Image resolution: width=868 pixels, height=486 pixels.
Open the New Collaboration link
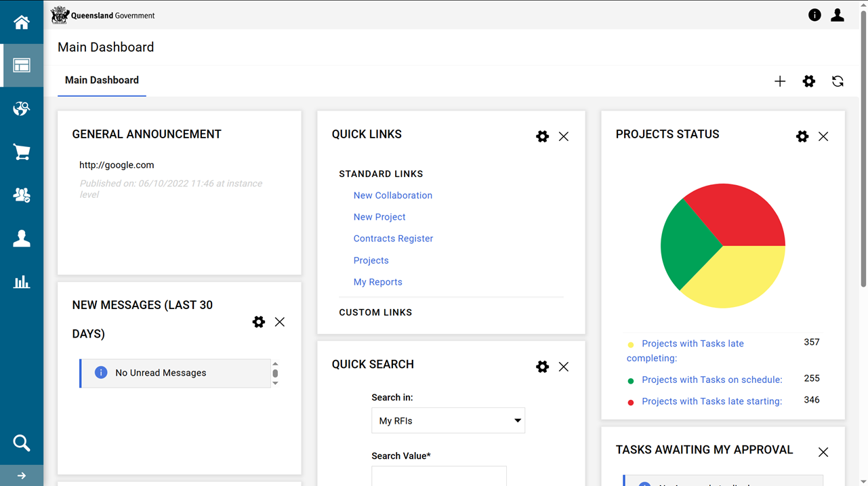pos(392,195)
